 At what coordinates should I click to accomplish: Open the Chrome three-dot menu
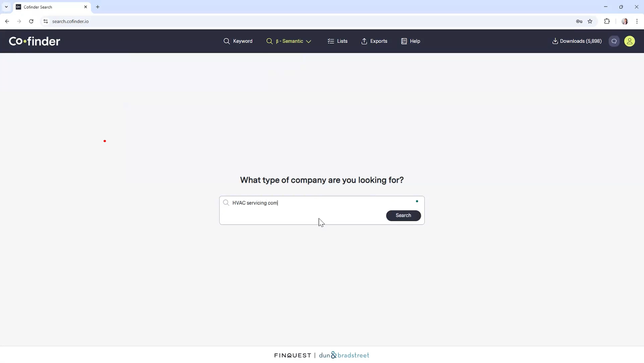pyautogui.click(x=637, y=21)
